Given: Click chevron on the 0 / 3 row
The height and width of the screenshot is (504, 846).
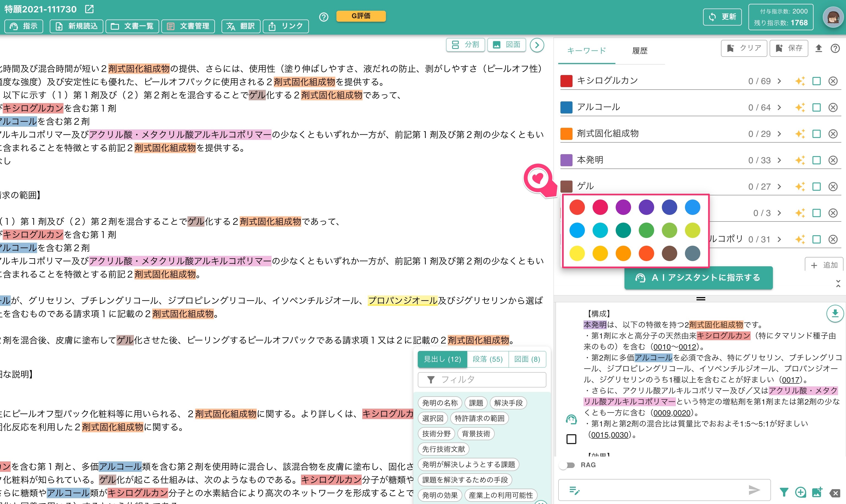Looking at the screenshot, I should (779, 213).
